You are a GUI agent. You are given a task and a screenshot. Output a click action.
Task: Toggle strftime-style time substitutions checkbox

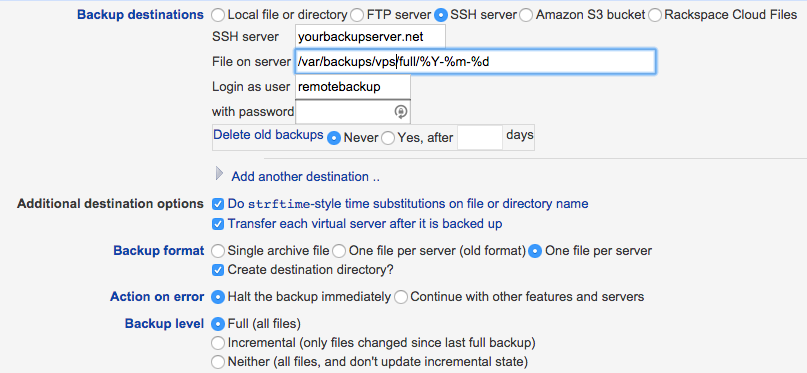218,204
